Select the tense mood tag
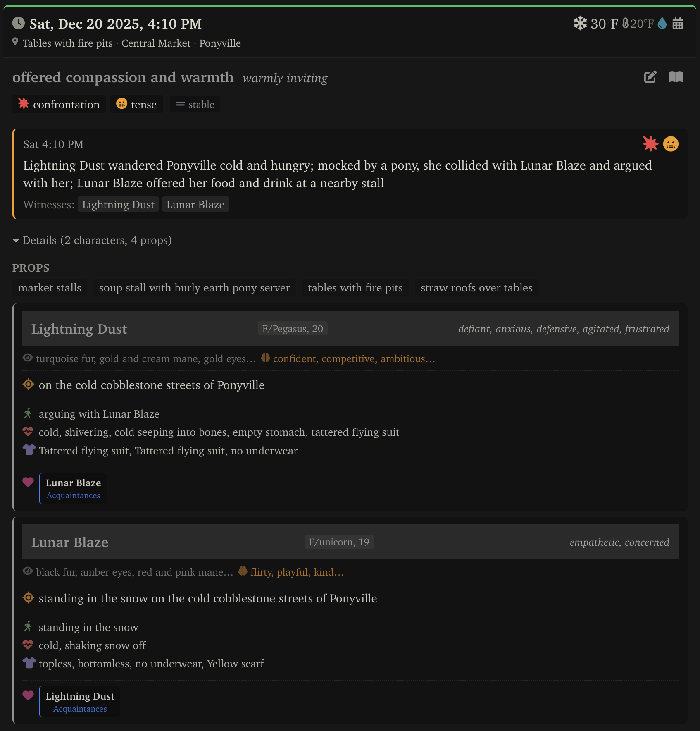 point(136,105)
